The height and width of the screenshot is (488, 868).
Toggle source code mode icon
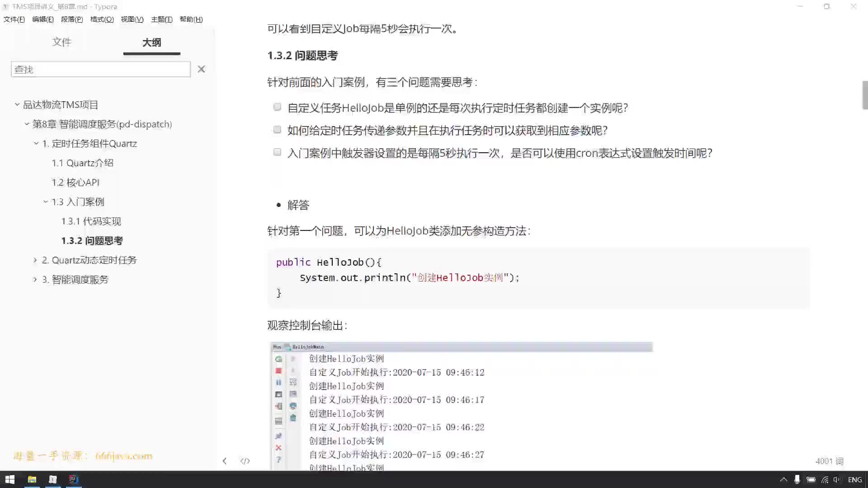click(x=245, y=461)
